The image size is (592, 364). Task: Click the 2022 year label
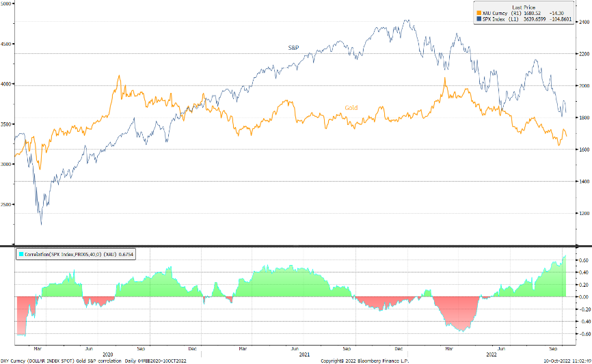tap(492, 354)
